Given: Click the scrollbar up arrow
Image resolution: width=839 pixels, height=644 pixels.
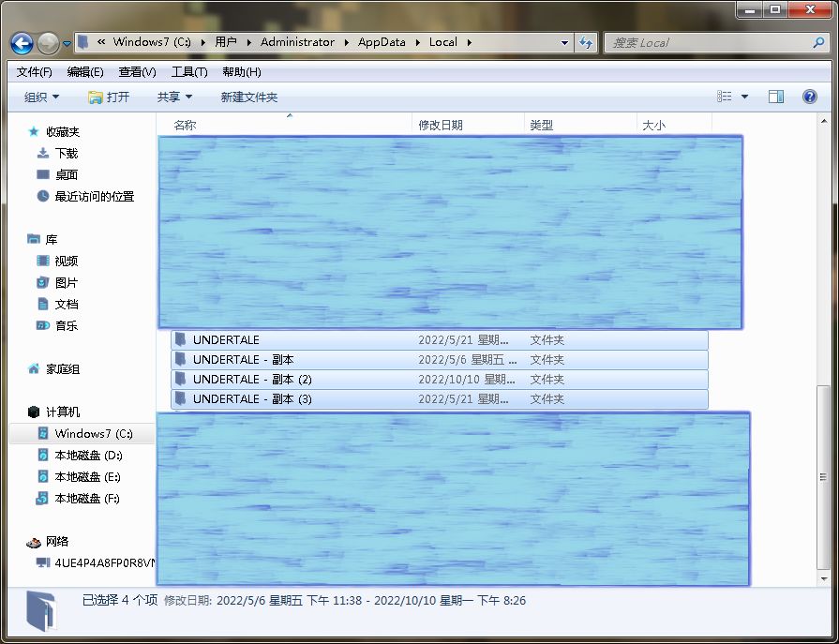Looking at the screenshot, I should point(824,121).
